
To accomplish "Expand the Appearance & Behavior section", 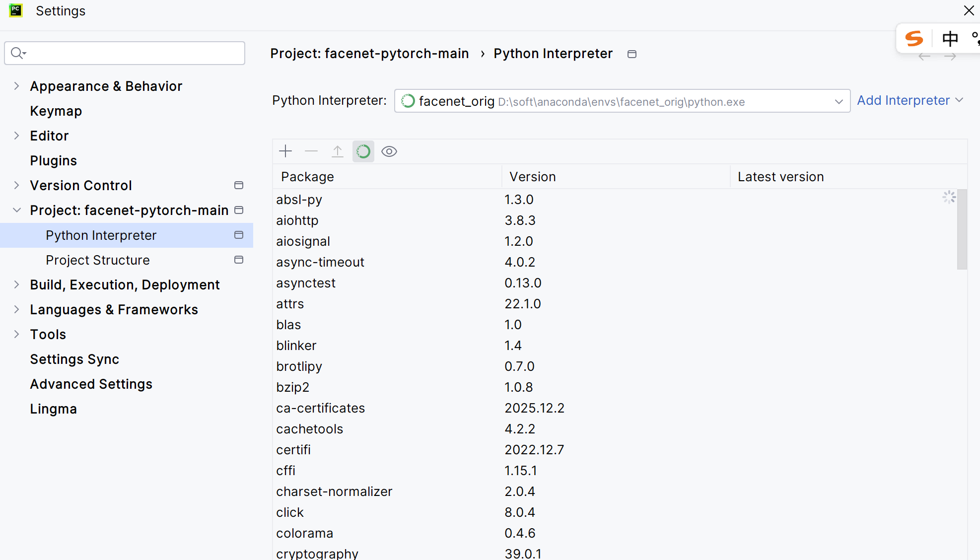I will click(17, 86).
